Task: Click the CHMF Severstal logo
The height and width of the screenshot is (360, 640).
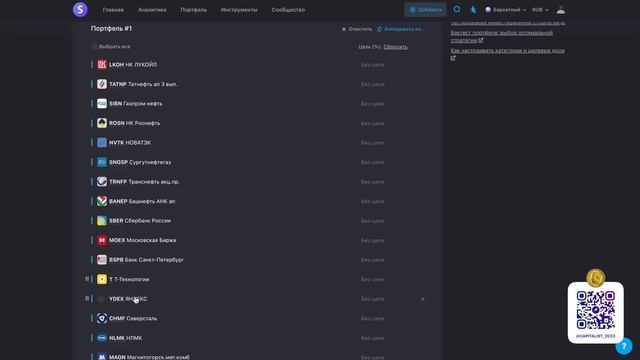Action: tap(102, 318)
